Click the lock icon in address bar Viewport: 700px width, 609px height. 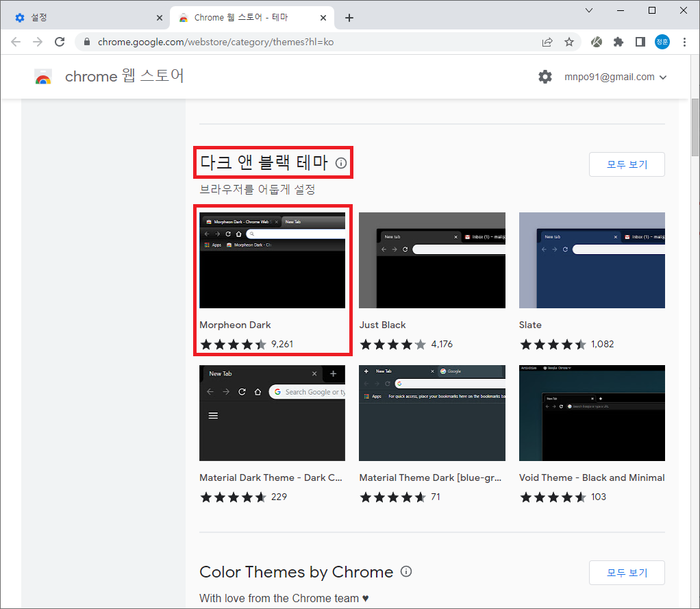[87, 42]
